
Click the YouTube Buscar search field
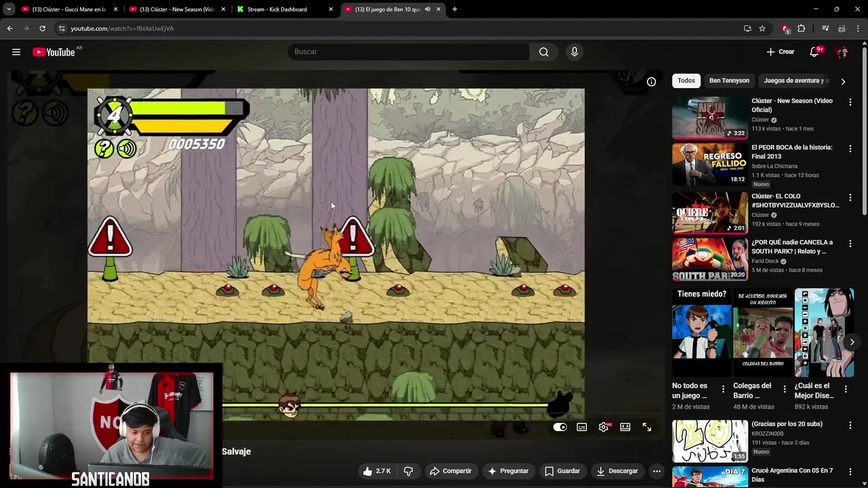point(409,52)
